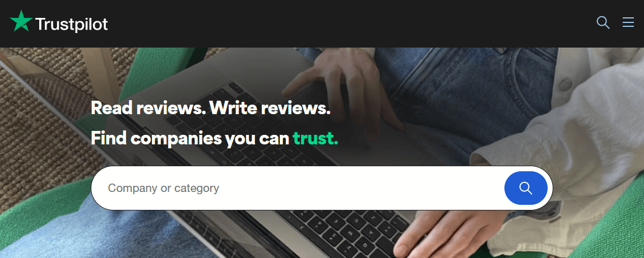The width and height of the screenshot is (644, 258).
Task: Click the green 'trust.' word
Action: pos(316,138)
